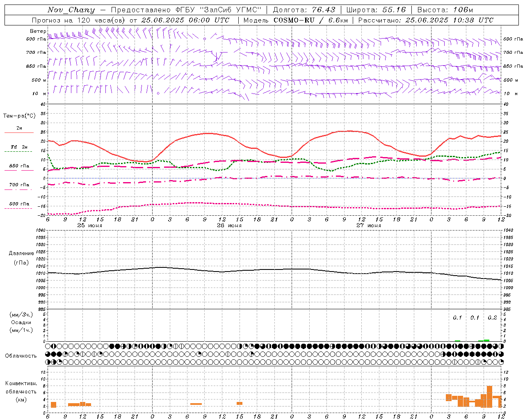
Task: Click the red '2м' temperature legend line
Action: 19,132
